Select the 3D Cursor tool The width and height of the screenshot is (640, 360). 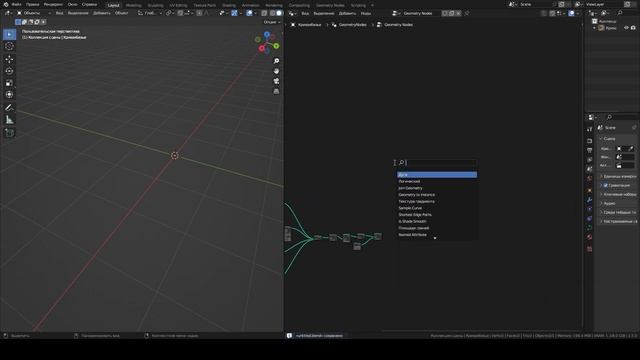click(9, 46)
